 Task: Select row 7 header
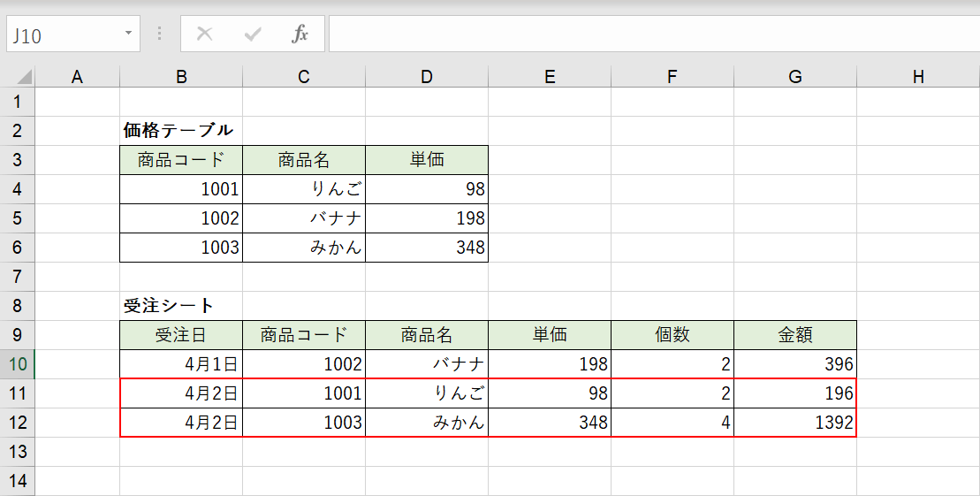point(17,277)
